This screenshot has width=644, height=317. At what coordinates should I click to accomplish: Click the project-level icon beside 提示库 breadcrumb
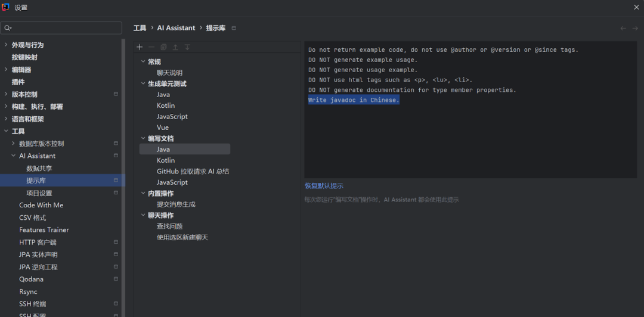[234, 29]
